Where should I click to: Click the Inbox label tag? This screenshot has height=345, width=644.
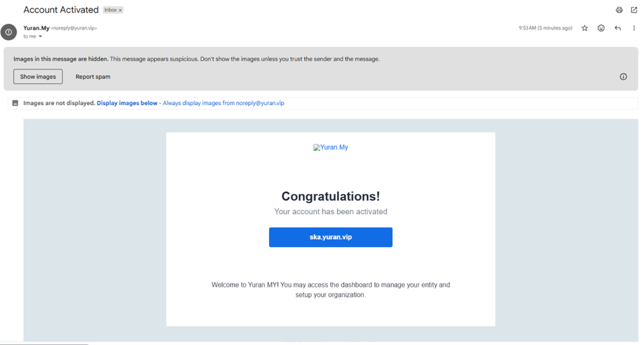pos(110,10)
